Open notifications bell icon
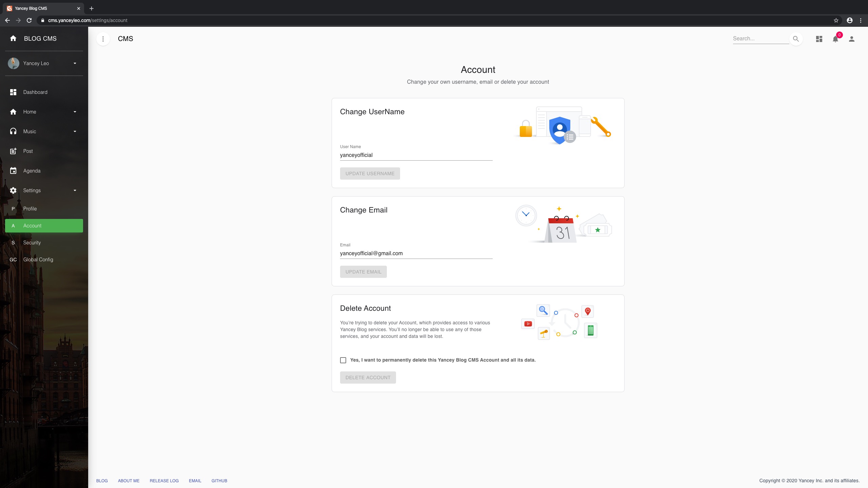The width and height of the screenshot is (868, 488). 835,39
